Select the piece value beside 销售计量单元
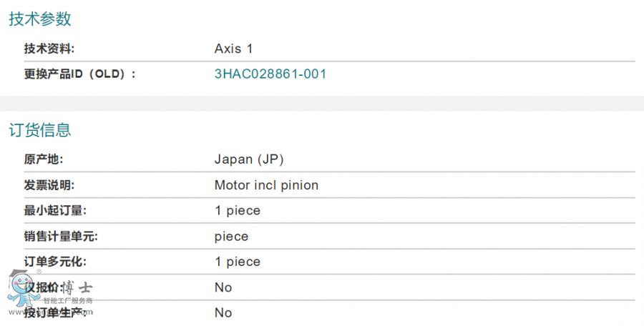This screenshot has height=326, width=644. click(231, 237)
